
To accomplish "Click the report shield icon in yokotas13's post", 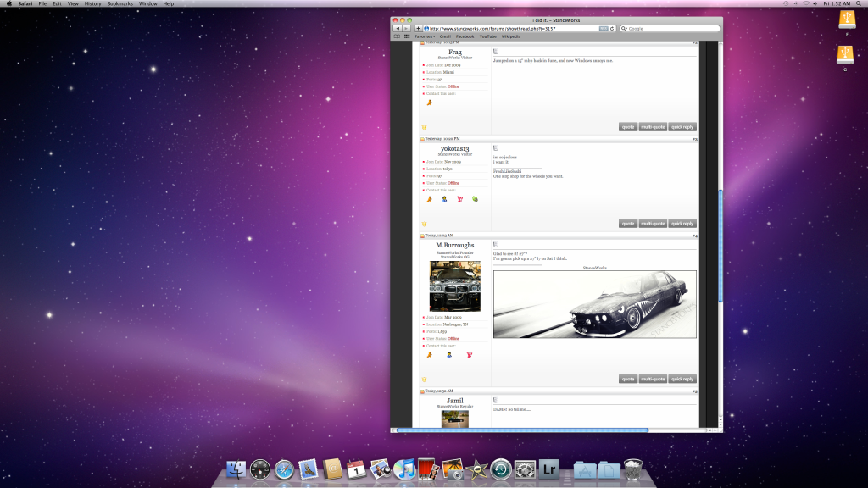I will click(424, 224).
